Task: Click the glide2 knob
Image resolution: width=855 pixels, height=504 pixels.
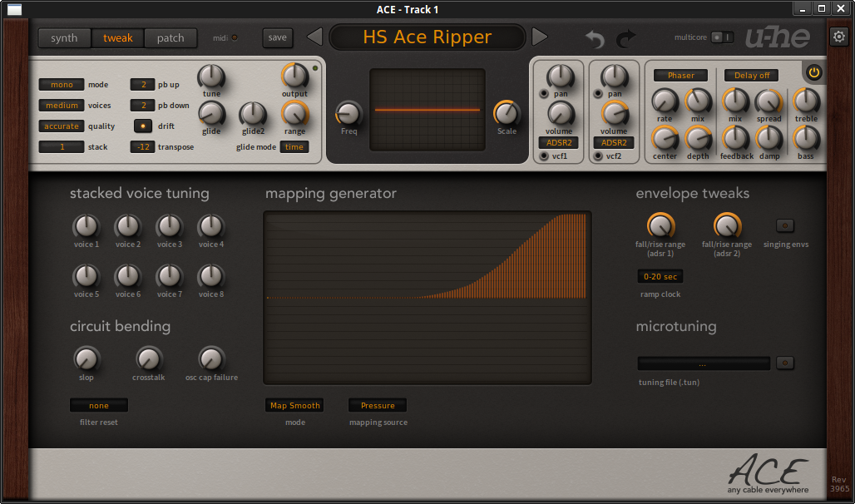Action: 253,114
